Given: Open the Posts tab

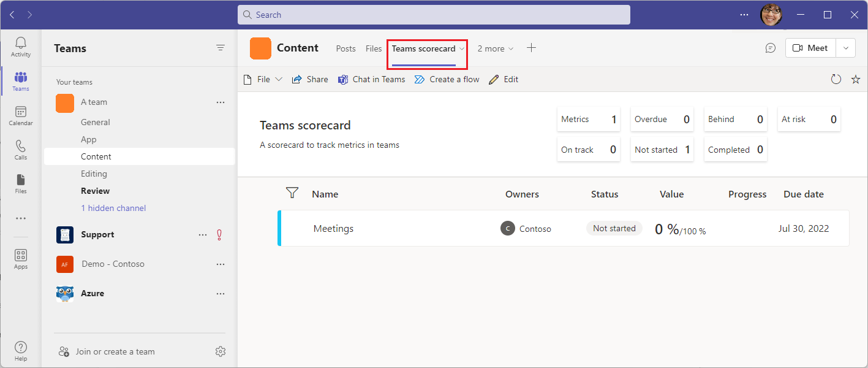Looking at the screenshot, I should pos(345,48).
